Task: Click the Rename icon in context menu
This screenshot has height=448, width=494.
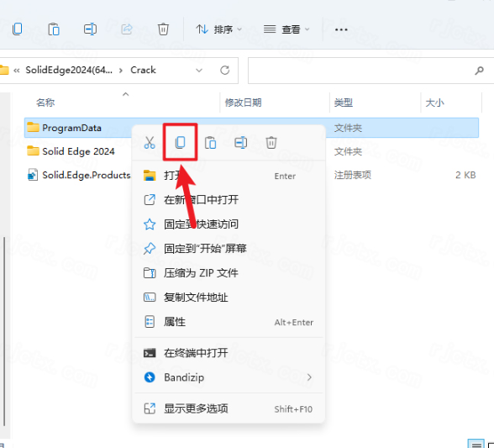Action: coord(240,143)
